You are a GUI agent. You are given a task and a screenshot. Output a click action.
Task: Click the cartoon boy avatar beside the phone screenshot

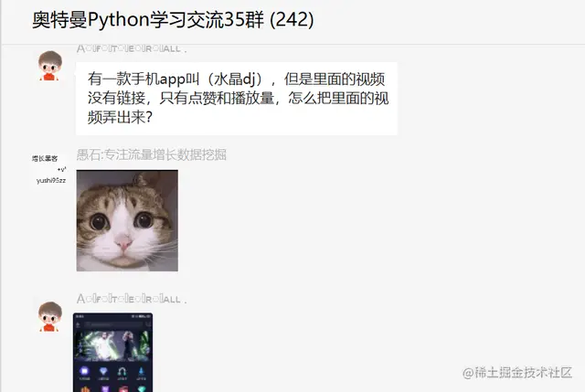click(50, 317)
